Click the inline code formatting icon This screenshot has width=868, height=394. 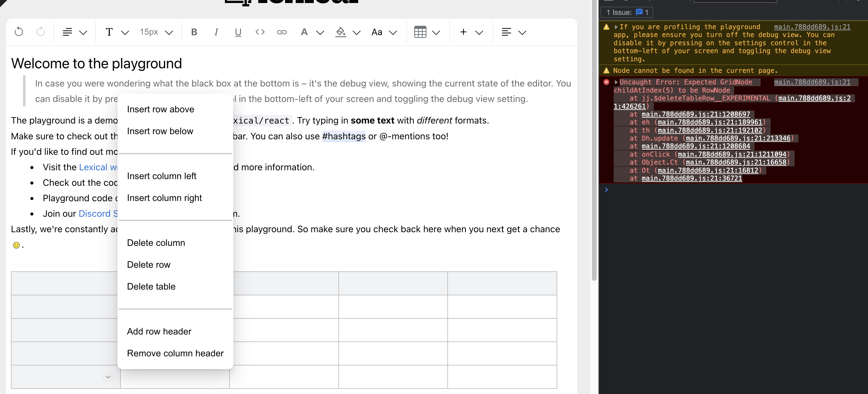tap(260, 32)
